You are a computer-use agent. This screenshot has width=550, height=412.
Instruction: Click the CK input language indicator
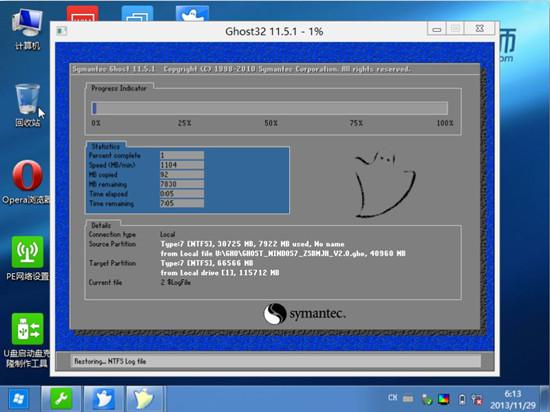[x=393, y=398]
